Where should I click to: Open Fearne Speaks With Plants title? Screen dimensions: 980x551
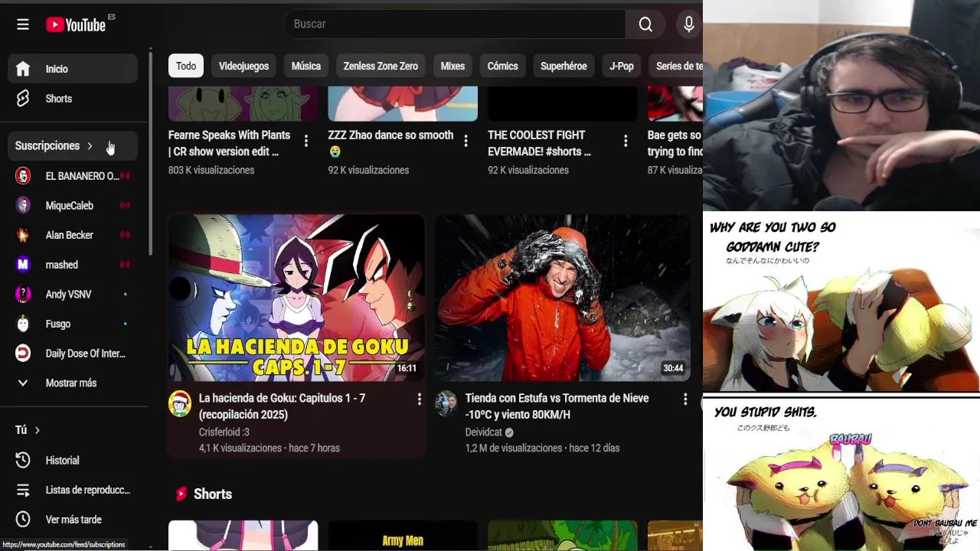click(x=230, y=143)
